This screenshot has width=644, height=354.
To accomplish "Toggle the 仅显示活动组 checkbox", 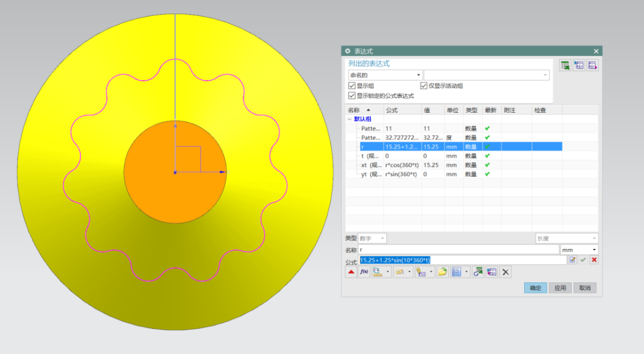I will pyautogui.click(x=424, y=86).
